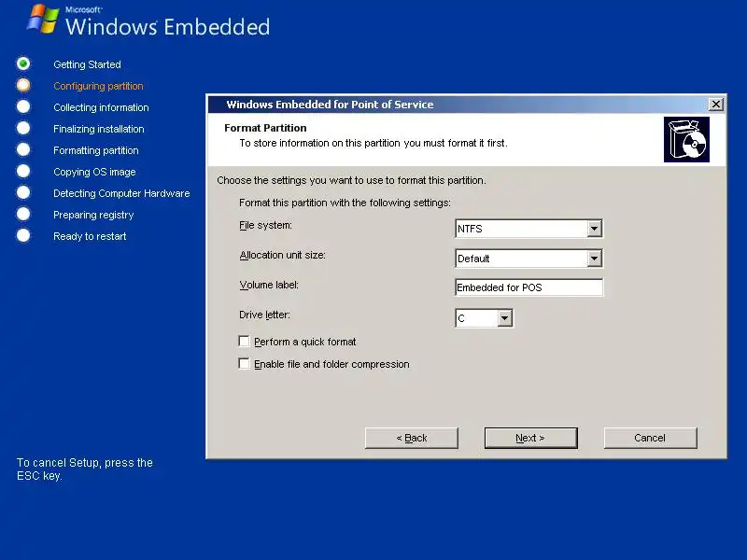Open the Allocation unit size dropdown
Screen dimensions: 747x560
[594, 259]
